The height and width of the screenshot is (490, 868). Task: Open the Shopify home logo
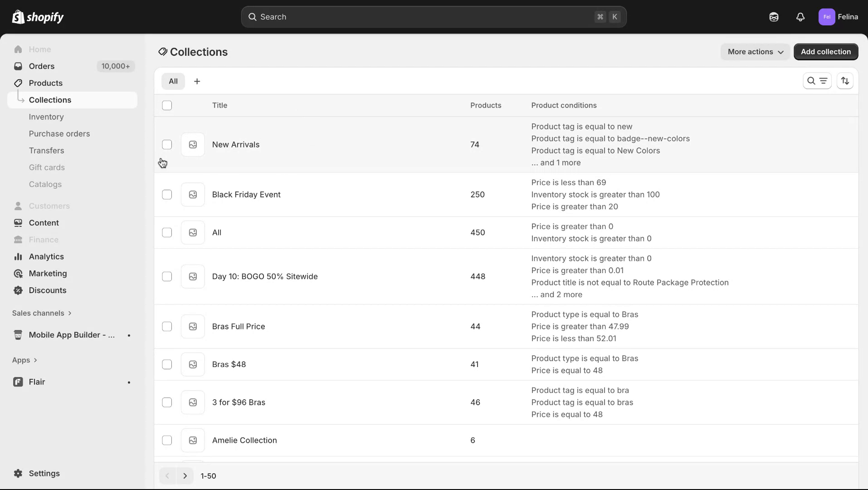[x=38, y=17]
